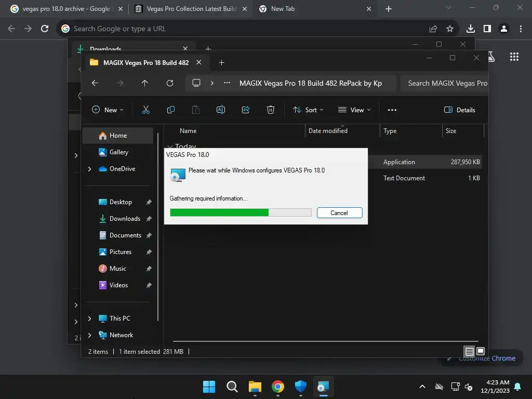Image resolution: width=532 pixels, height=399 pixels.
Task: Click the pin icon beside Videos
Action: 149,285
